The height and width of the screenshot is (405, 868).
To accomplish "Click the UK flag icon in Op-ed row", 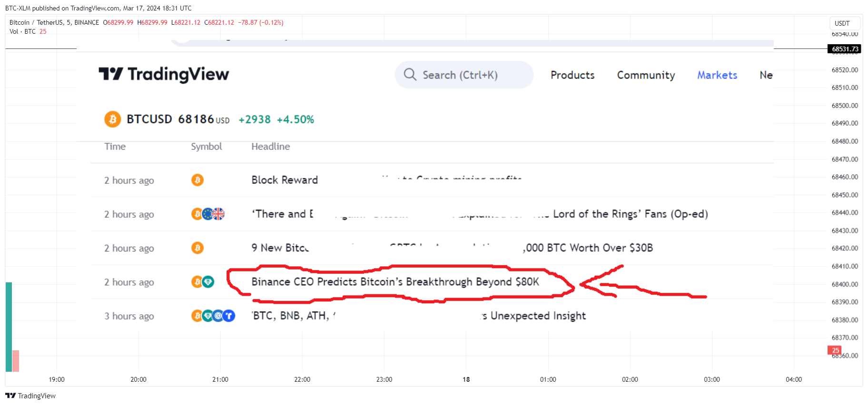I will (218, 214).
